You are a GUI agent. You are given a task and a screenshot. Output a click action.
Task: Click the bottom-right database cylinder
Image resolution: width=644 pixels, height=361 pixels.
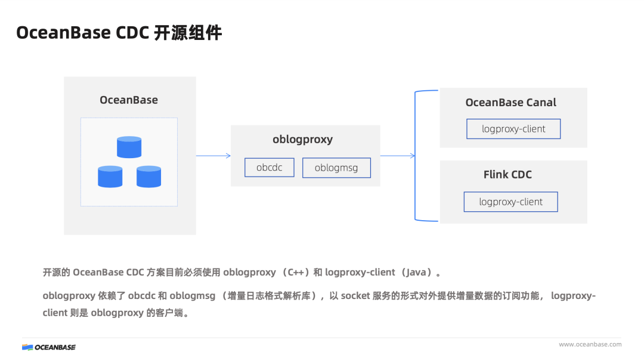148,177
